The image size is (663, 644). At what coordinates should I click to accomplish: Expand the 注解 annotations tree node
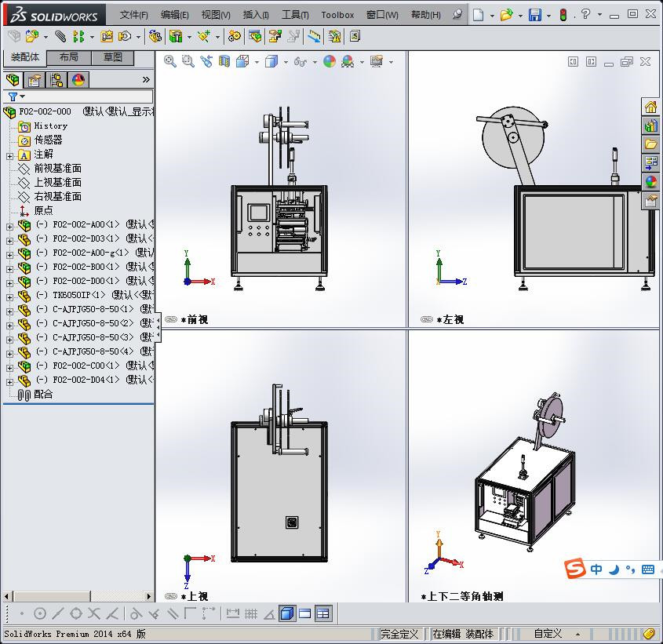tap(9, 156)
